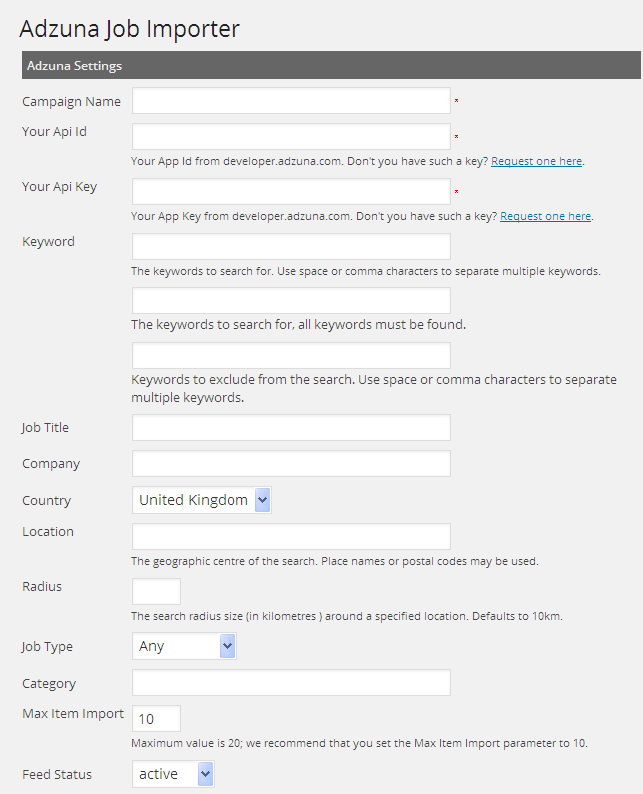Expand the Job Type dropdown set to Any
This screenshot has height=794, width=643.
point(183,647)
